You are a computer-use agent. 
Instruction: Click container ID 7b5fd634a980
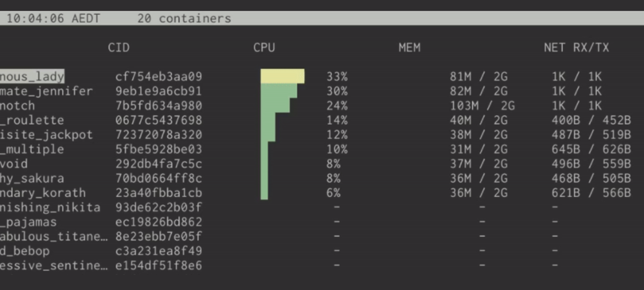pyautogui.click(x=158, y=105)
